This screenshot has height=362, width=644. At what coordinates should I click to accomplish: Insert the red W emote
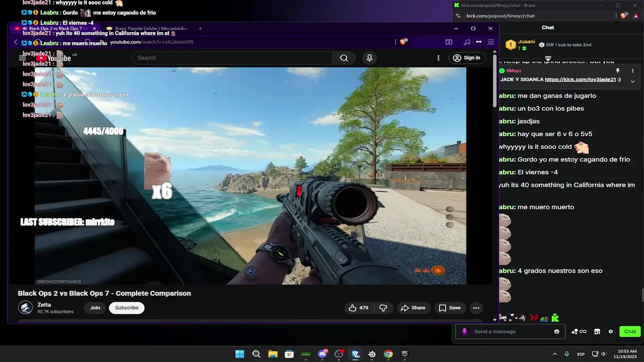tap(534, 318)
